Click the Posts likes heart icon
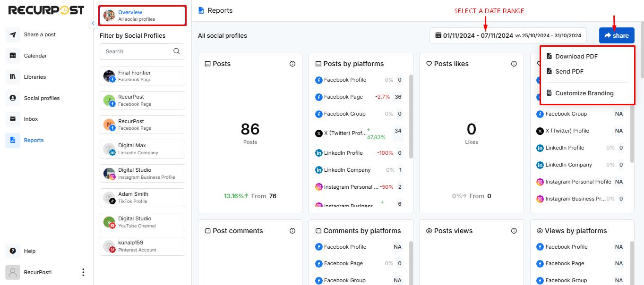This screenshot has width=644, height=285. tap(429, 64)
